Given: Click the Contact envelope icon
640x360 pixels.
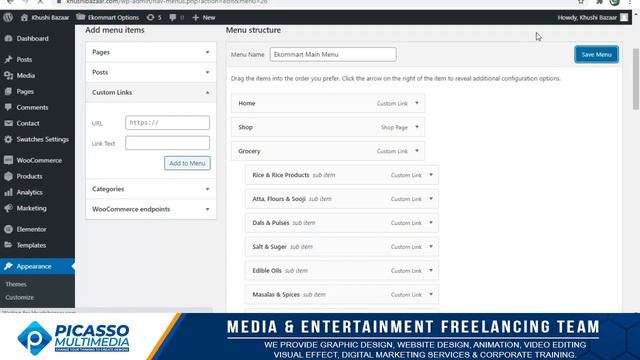Looking at the screenshot, I should pos(9,123).
